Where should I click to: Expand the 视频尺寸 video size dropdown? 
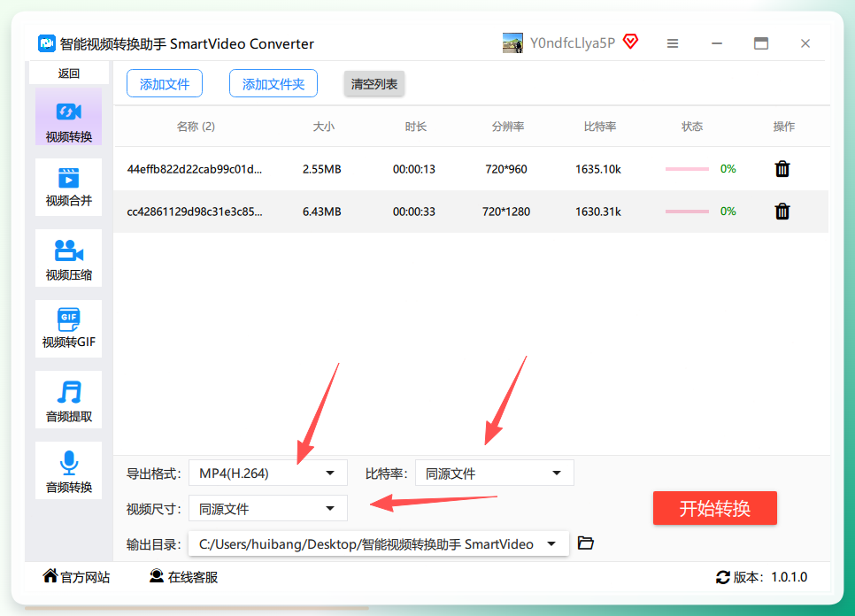(x=267, y=508)
